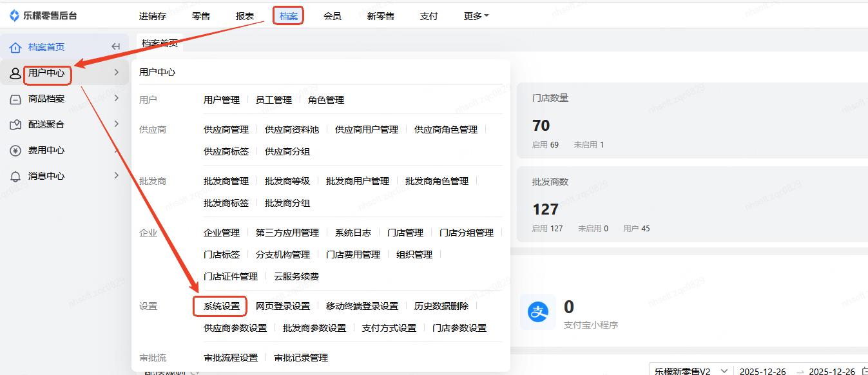Open 供应商管理 link
868x375 pixels.
(226, 130)
